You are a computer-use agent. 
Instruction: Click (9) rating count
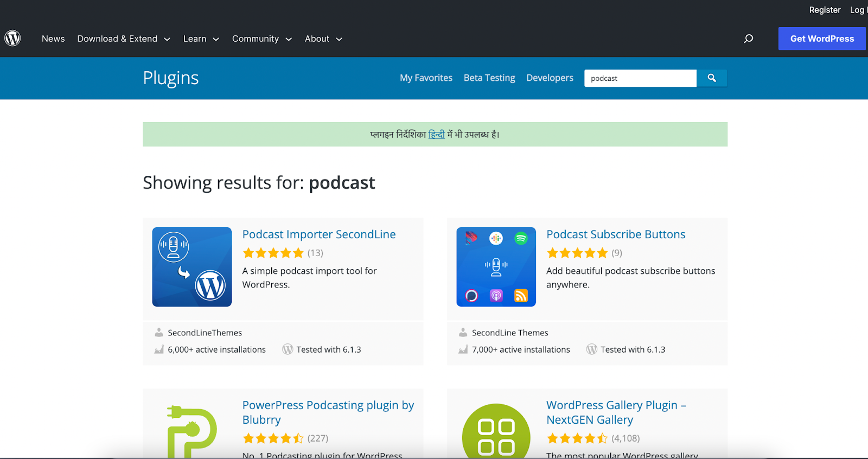[x=617, y=253]
